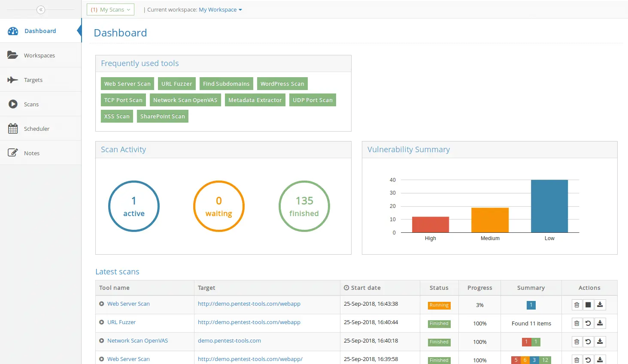Open the My Scans dropdown

(x=110, y=9)
